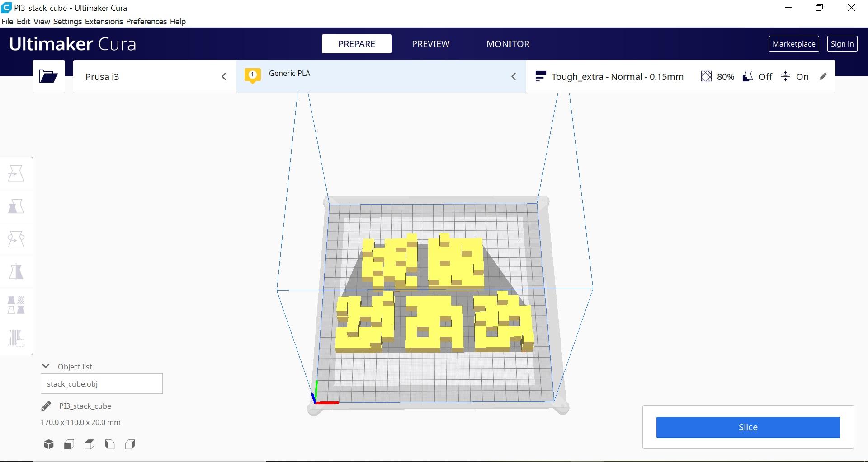
Task: Restore down the Cura window
Action: pyautogui.click(x=819, y=8)
